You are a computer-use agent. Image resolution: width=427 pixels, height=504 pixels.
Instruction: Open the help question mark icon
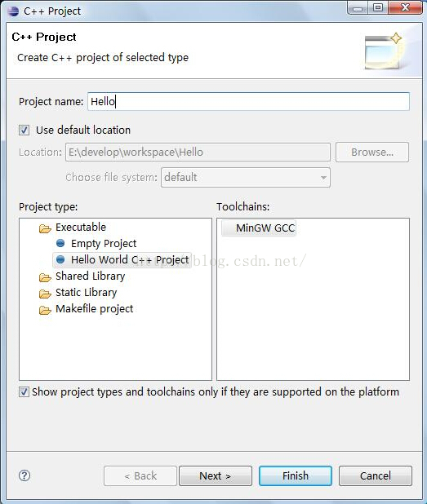[x=24, y=475]
